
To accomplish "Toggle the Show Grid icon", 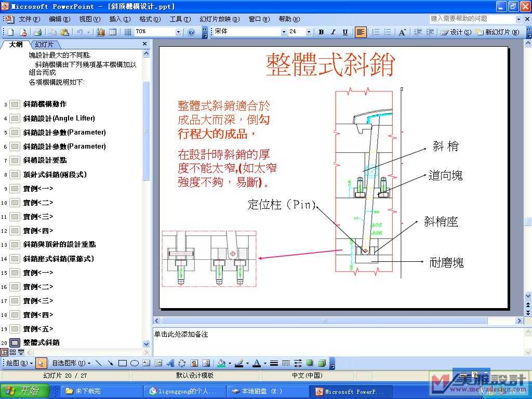I will (x=128, y=32).
